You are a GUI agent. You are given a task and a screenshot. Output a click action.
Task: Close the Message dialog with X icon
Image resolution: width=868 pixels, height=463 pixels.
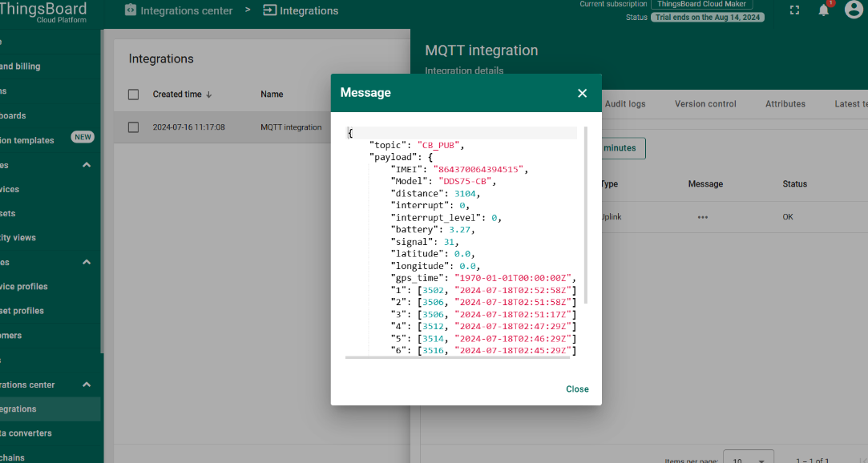coord(582,93)
